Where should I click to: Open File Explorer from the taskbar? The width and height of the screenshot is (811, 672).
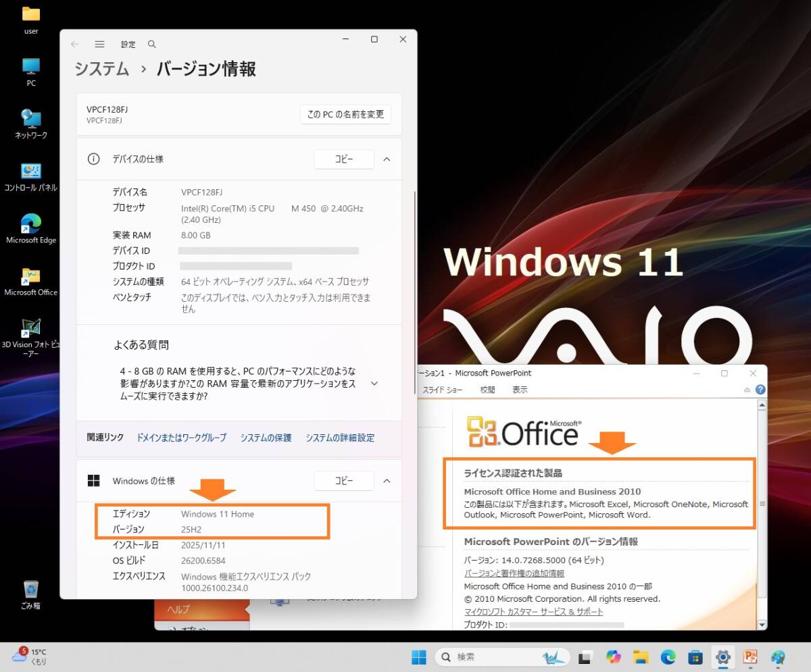coord(641,656)
